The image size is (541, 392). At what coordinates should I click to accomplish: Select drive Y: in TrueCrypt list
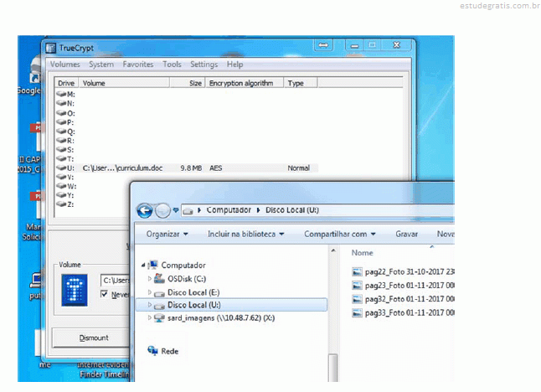[66, 195]
